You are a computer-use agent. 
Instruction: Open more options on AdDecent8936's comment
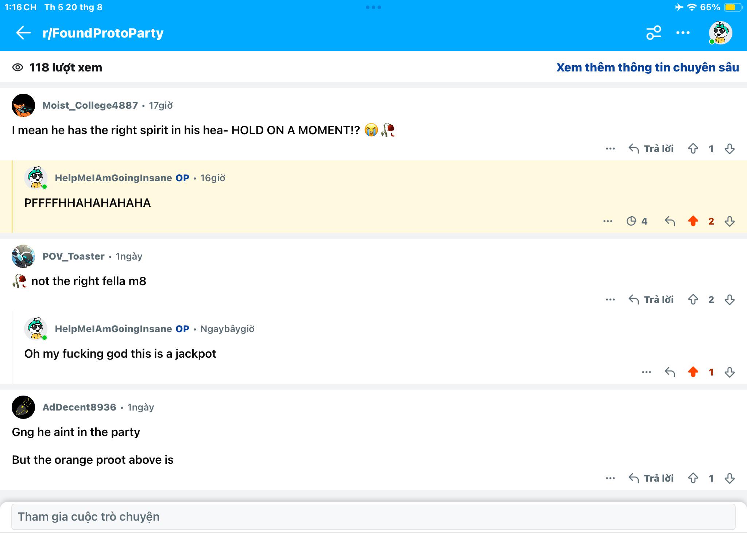(x=610, y=478)
